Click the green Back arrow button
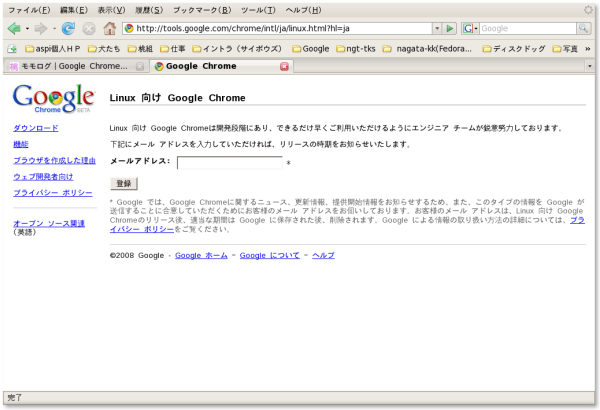The image size is (600, 410). click(x=14, y=28)
